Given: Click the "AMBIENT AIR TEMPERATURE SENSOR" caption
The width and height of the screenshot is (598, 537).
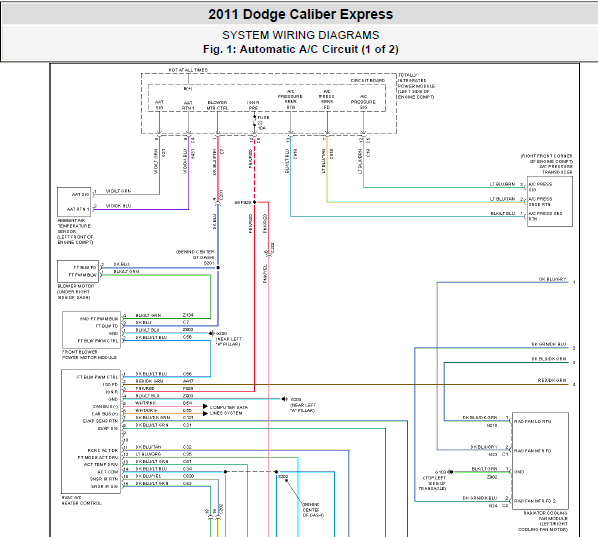Looking at the screenshot, I should click(75, 232).
